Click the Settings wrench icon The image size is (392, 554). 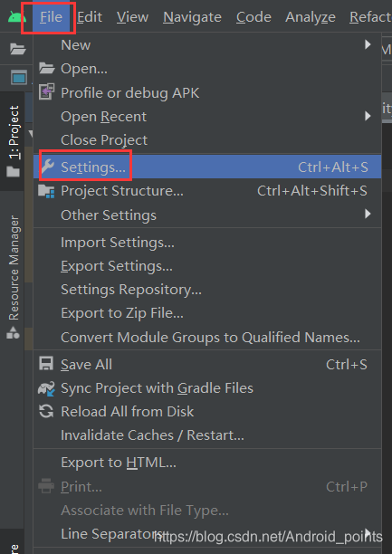(x=47, y=166)
